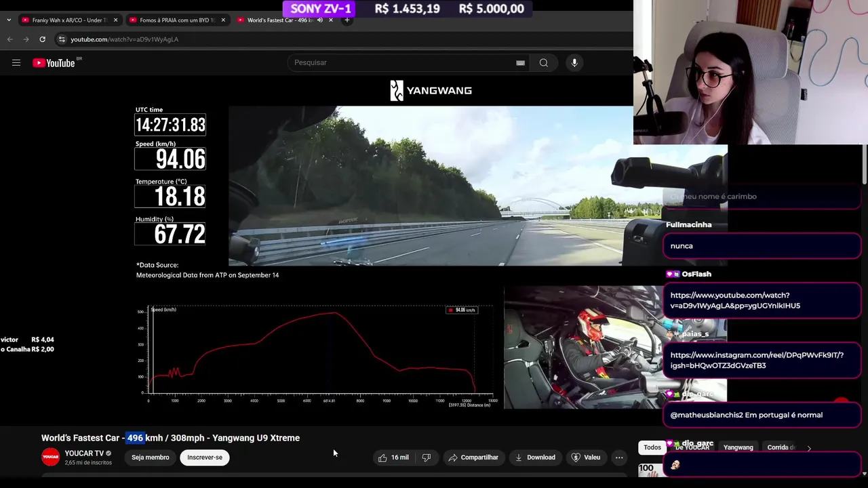
Task: Click the SONY ZV-1 donation goal label
Action: point(321,9)
